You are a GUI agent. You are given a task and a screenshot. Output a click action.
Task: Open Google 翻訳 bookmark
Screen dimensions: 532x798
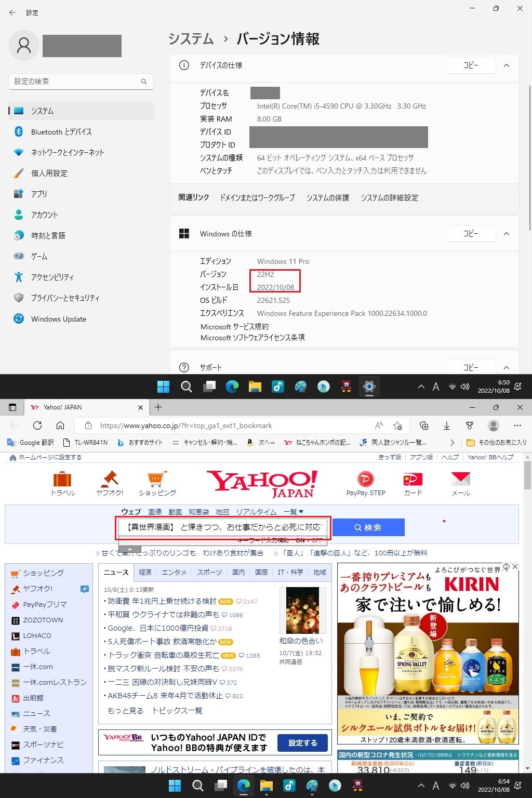pyautogui.click(x=31, y=443)
